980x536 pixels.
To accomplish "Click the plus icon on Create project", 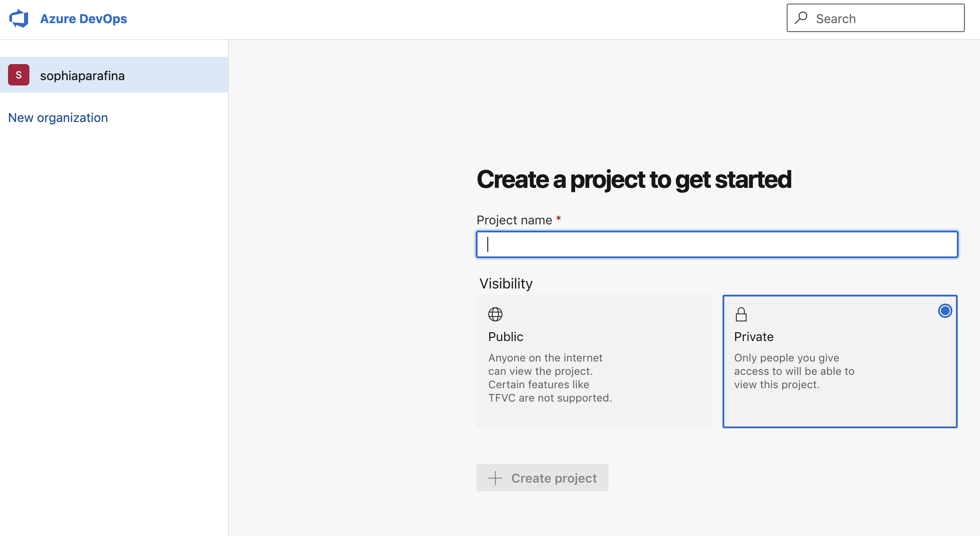I will pos(495,478).
